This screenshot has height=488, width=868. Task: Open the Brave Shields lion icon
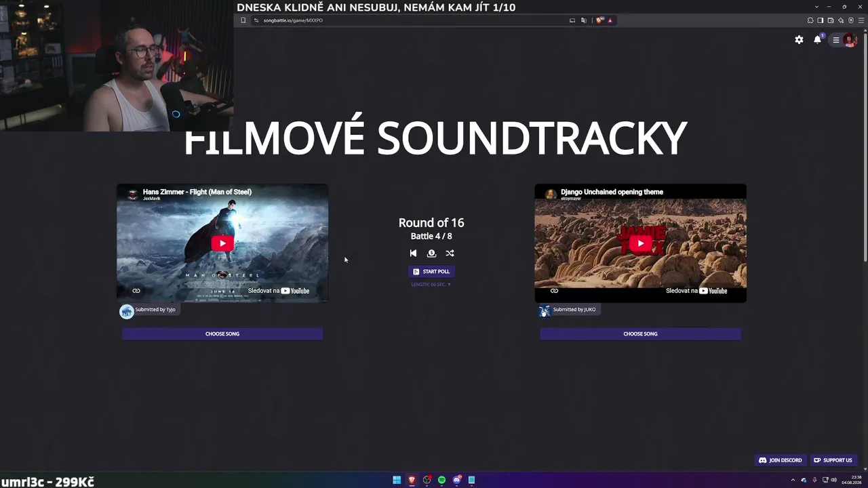coord(599,20)
